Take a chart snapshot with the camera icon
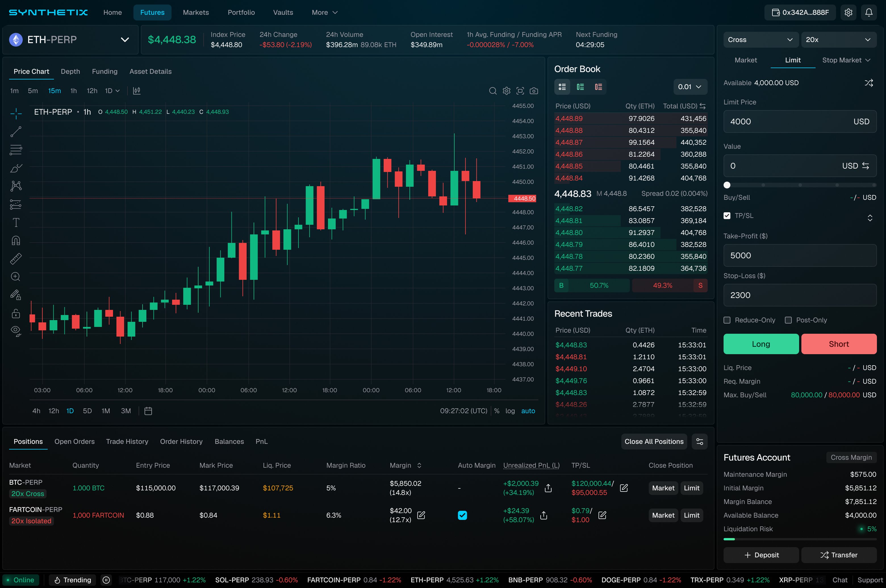Viewport: 886px width, 588px height. (x=534, y=91)
